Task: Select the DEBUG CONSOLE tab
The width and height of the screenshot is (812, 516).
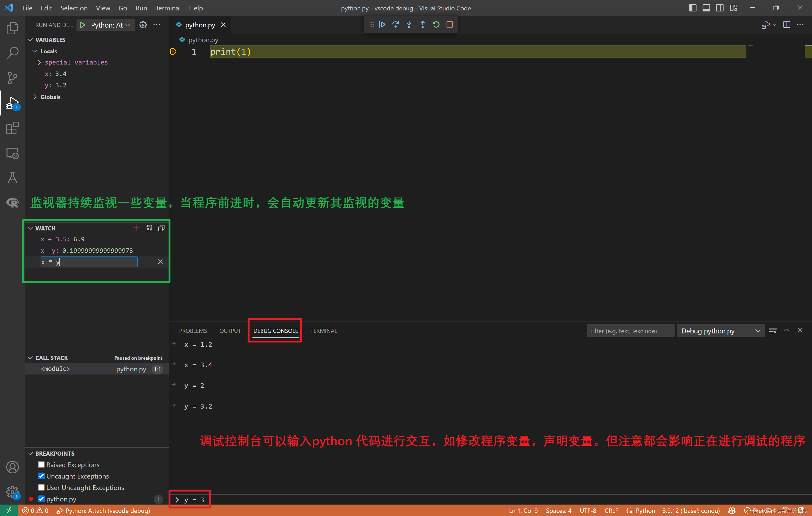Action: (275, 330)
